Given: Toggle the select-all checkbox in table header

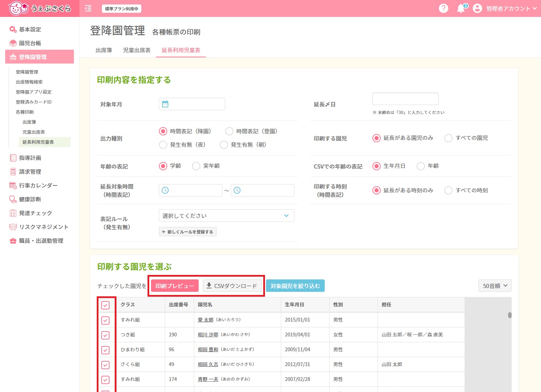Looking at the screenshot, I should tap(105, 305).
